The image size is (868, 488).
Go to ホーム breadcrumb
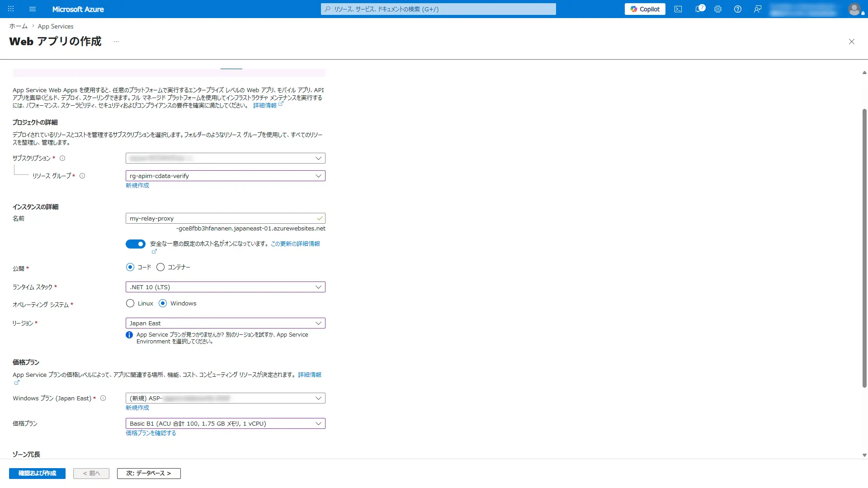point(19,26)
